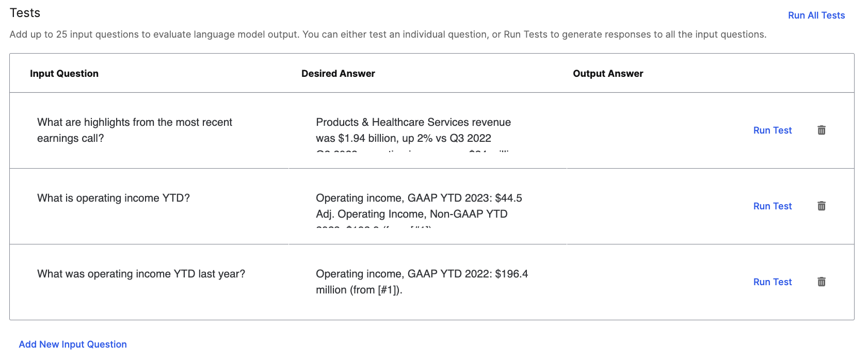Viewport: 868px width, 361px height.
Task: Click the Run All Tests link
Action: [x=816, y=15]
